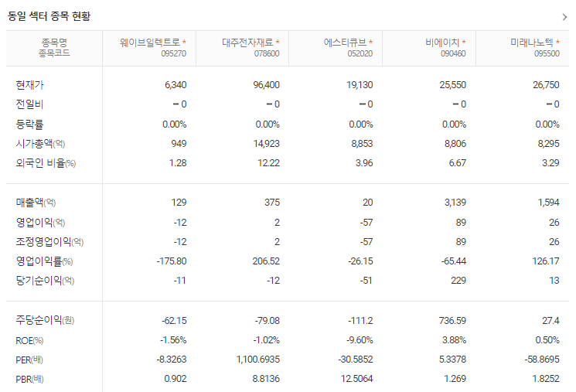Click the 전일비 row label
Screen dimensions: 576x392
[29, 104]
